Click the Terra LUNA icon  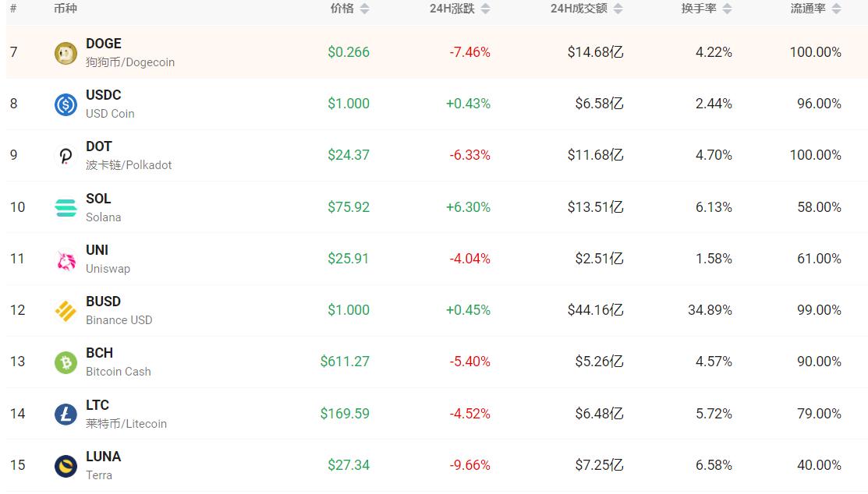(x=66, y=465)
